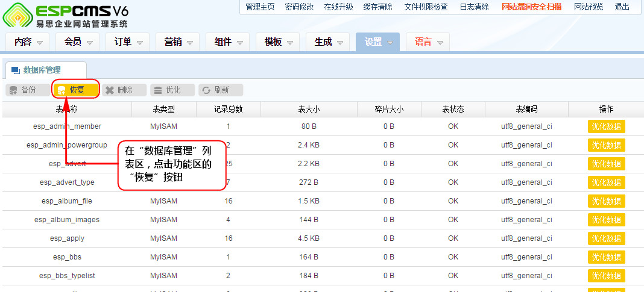Expand the 会员 menu arrow

click(90, 42)
